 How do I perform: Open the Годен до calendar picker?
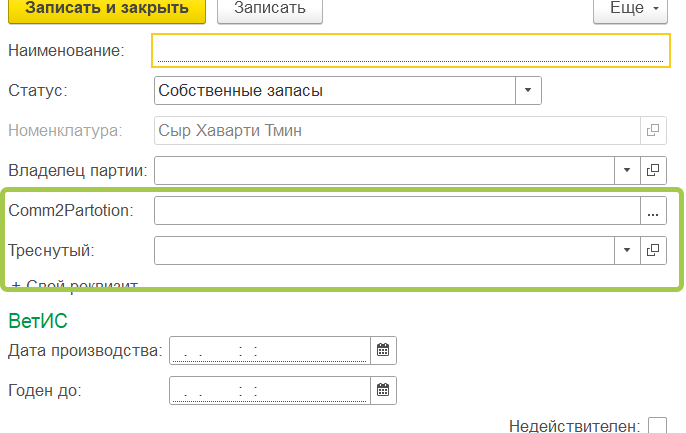[x=383, y=390]
